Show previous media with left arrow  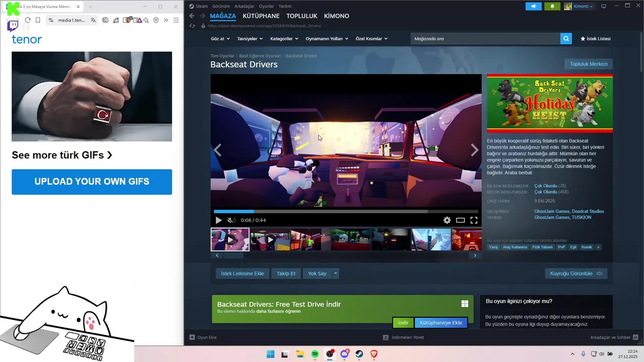(218, 150)
